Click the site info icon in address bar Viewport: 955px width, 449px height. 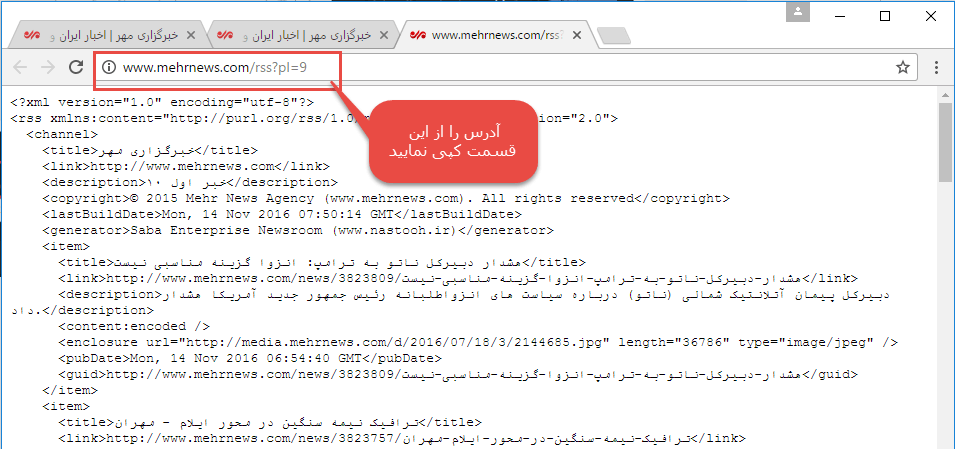pyautogui.click(x=109, y=68)
